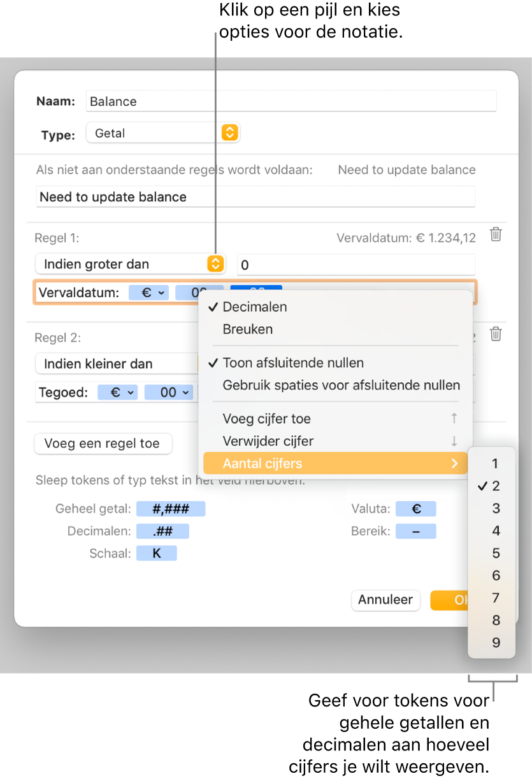
Task: Click the preview text 'Vervaldatum: € 1.234,12'
Action: (x=406, y=238)
